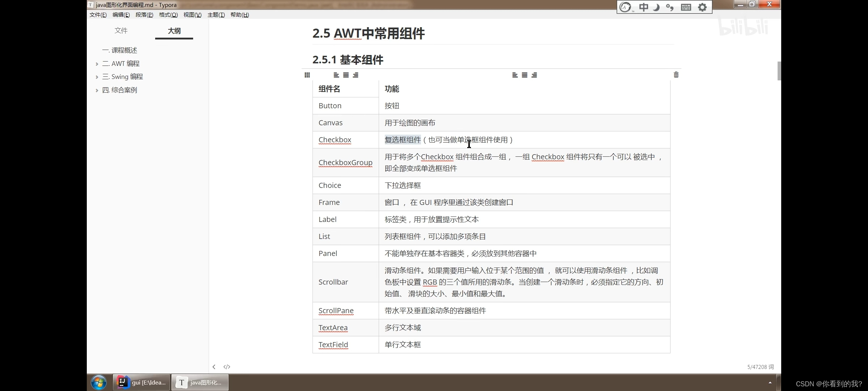Switch to the 文件 sidebar tab

coord(121,31)
